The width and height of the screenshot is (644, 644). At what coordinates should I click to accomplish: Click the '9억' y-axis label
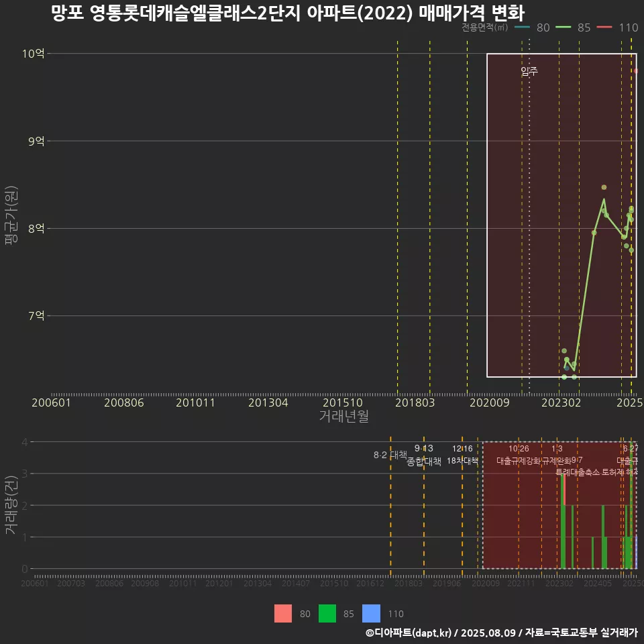(36, 141)
